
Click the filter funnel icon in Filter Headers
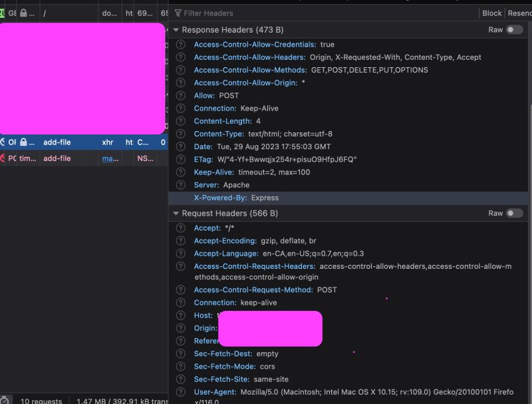pos(178,13)
